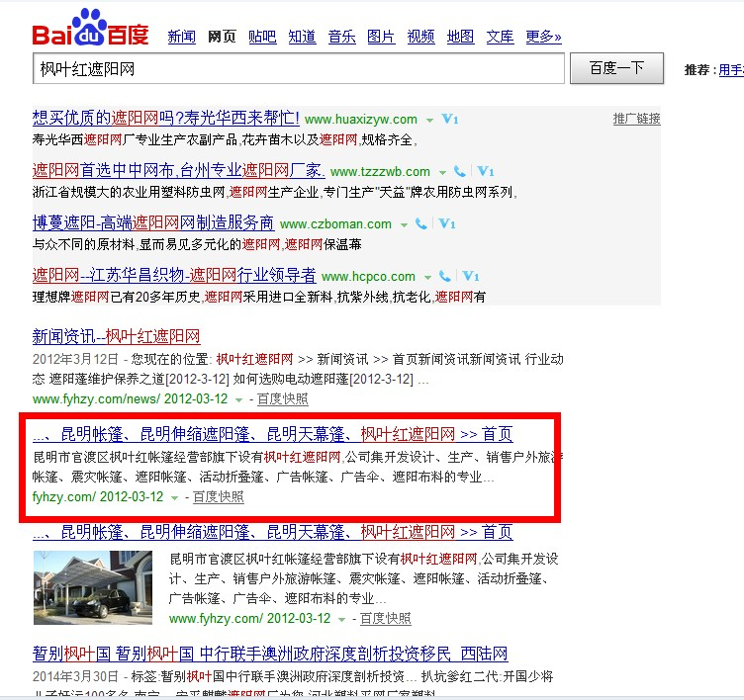This screenshot has height=700, width=744.
Task: Expand arrow after fyhzy.com/ 2012-03-12
Action: click(x=174, y=497)
